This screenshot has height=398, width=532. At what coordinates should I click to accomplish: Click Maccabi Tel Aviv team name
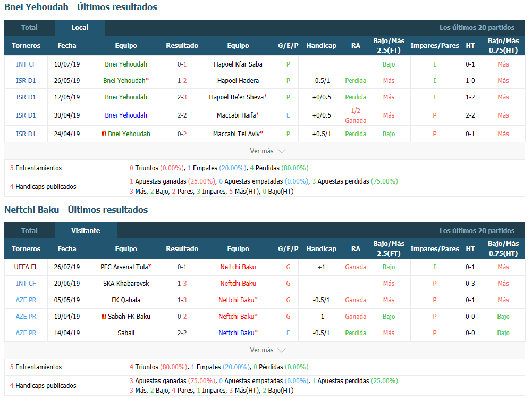pos(236,134)
